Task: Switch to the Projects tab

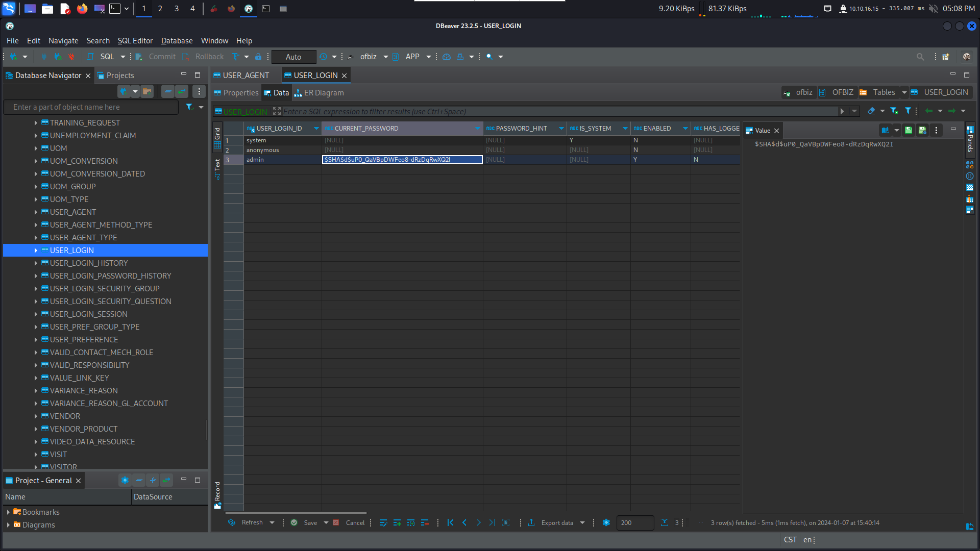Action: (x=116, y=76)
